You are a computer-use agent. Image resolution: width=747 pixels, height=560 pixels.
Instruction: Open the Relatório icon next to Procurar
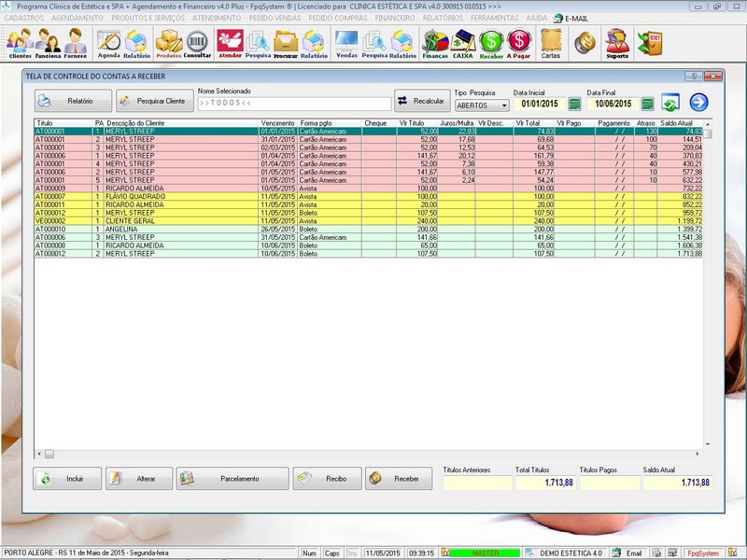tap(314, 44)
